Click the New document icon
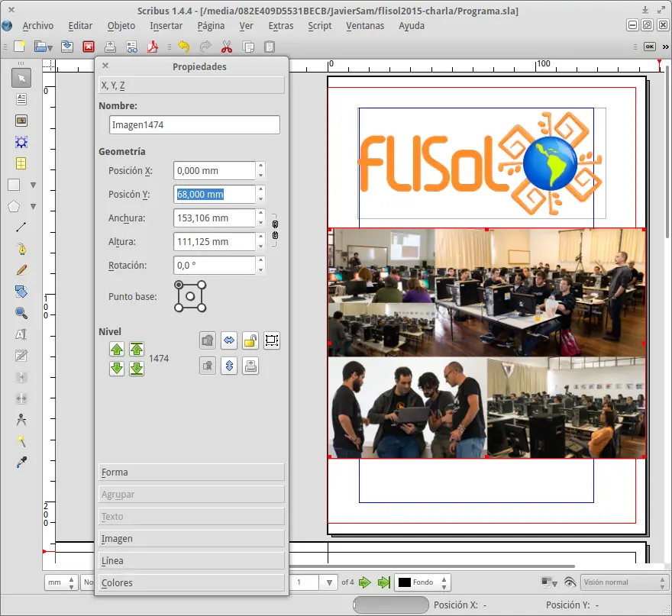The width and height of the screenshot is (672, 616). [20, 47]
